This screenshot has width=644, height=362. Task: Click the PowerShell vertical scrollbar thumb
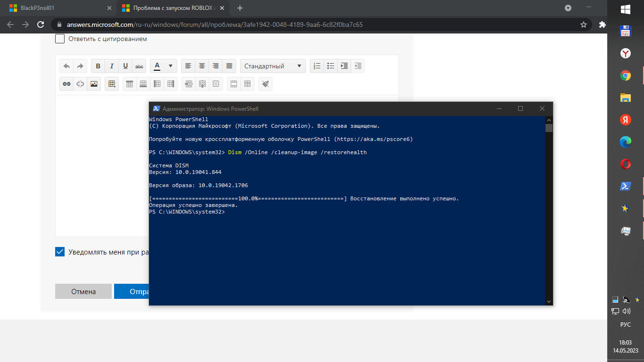[x=549, y=128]
